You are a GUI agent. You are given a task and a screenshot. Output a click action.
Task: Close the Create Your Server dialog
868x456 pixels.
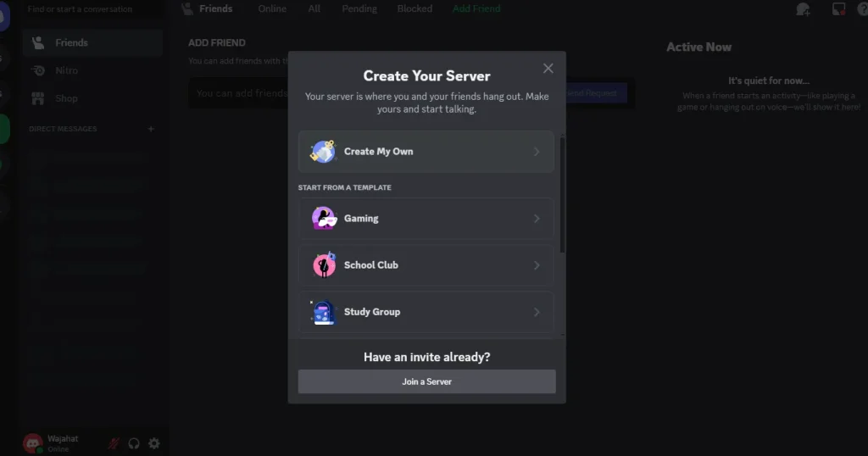548,68
